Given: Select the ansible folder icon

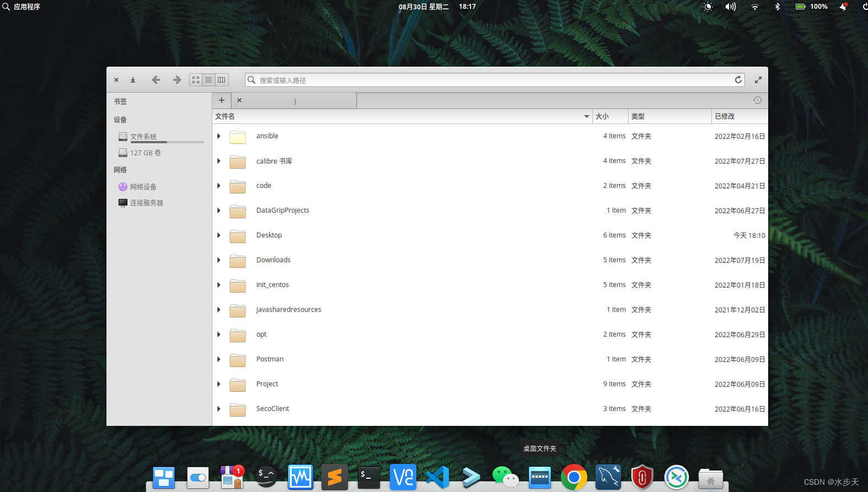Looking at the screenshot, I should [238, 137].
